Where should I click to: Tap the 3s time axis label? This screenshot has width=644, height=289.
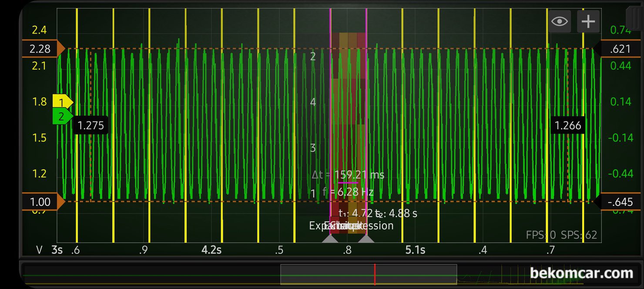pyautogui.click(x=57, y=250)
